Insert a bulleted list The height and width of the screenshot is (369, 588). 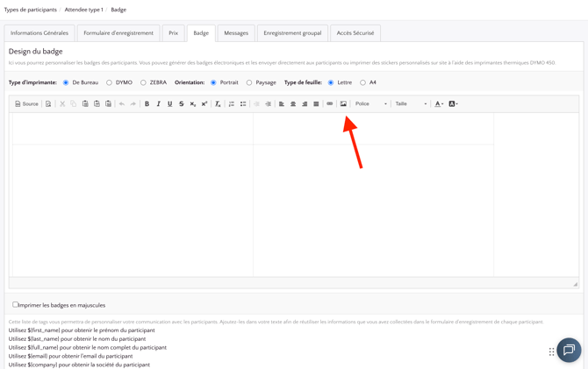tap(243, 104)
